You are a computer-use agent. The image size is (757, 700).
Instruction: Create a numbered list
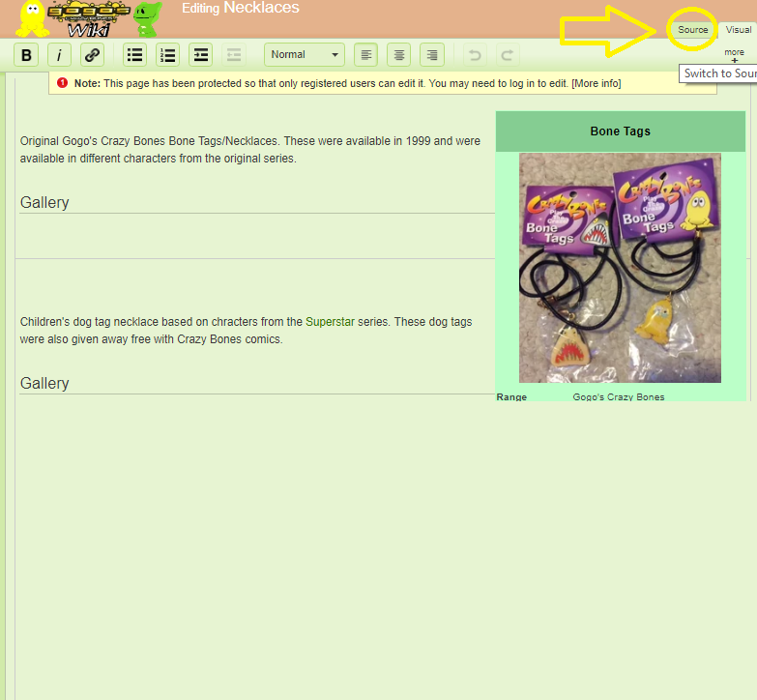[167, 54]
